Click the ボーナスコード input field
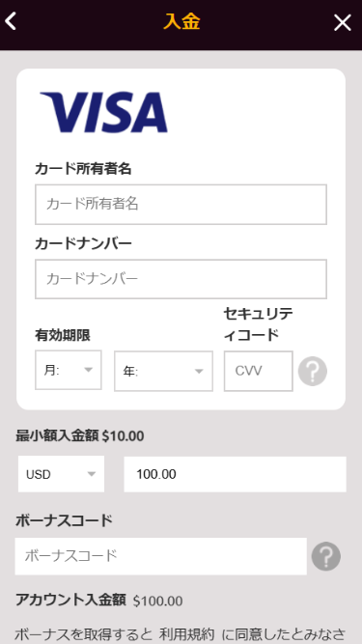Viewport: 362px width, 644px height. click(x=161, y=556)
